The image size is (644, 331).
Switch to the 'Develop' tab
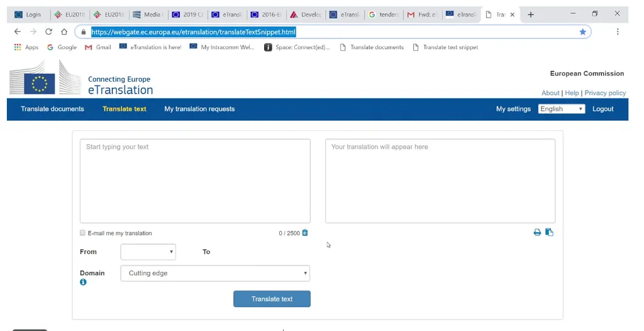(x=305, y=14)
